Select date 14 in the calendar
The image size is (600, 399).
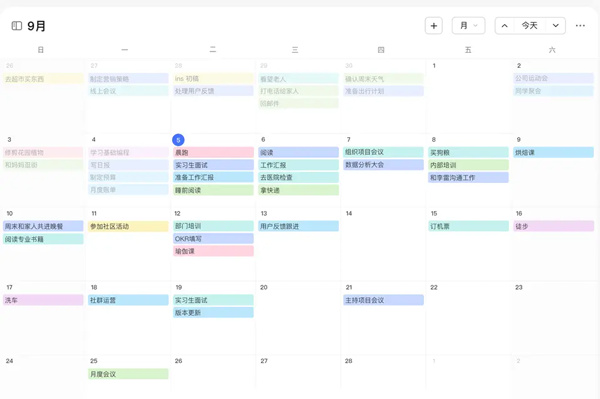click(x=349, y=213)
